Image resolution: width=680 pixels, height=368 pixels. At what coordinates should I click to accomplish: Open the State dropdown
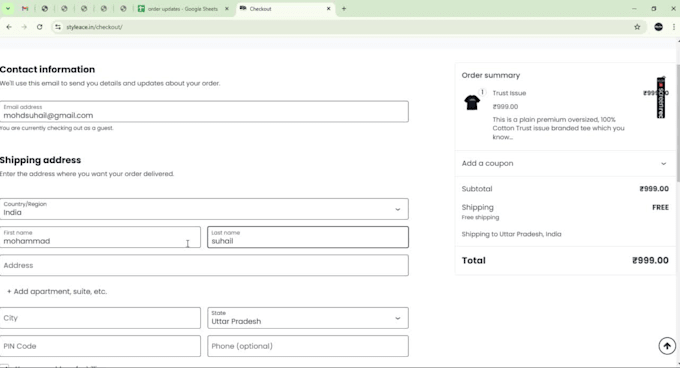(308, 318)
